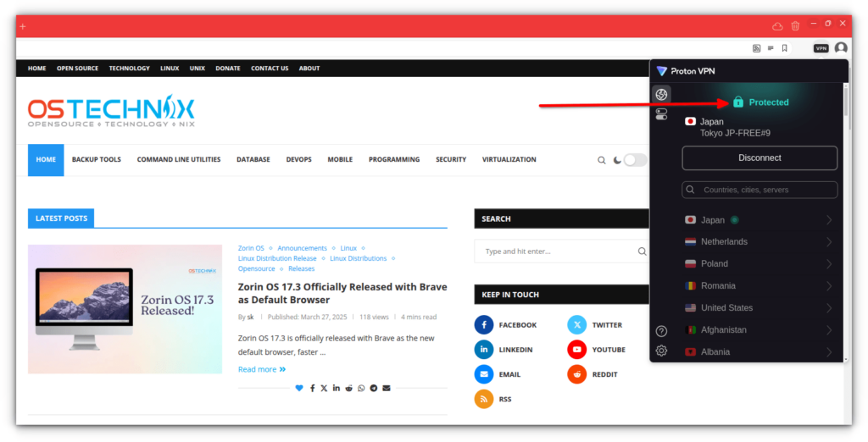Click the magnifier inside sidebar search box
This screenshot has width=868, height=442.
click(x=642, y=251)
